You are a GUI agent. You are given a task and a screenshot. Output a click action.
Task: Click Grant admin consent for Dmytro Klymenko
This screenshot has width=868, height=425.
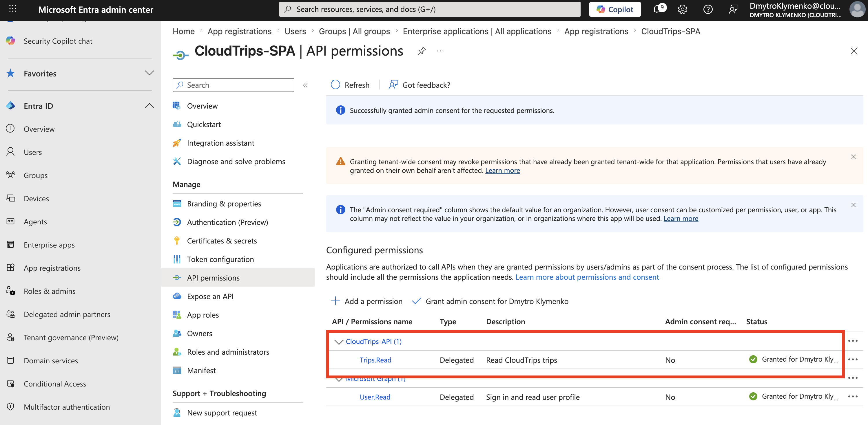490,301
